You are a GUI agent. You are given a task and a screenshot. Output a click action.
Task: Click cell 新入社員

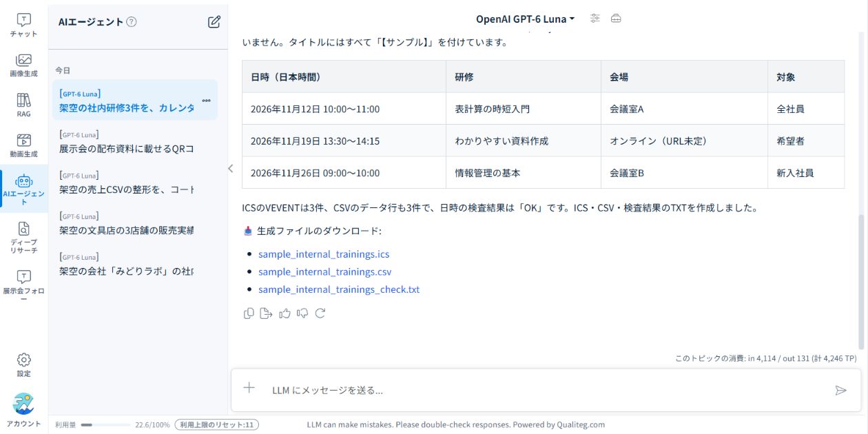(806, 173)
